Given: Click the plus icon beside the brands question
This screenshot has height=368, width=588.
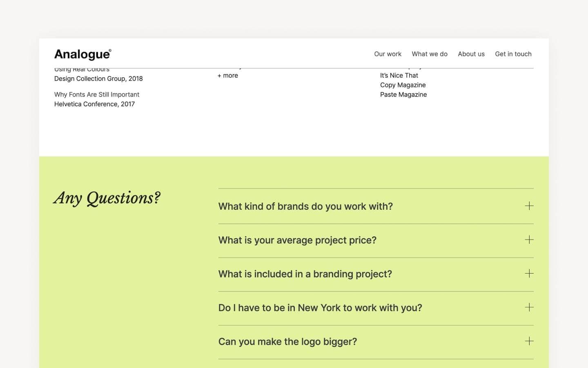Looking at the screenshot, I should (529, 206).
